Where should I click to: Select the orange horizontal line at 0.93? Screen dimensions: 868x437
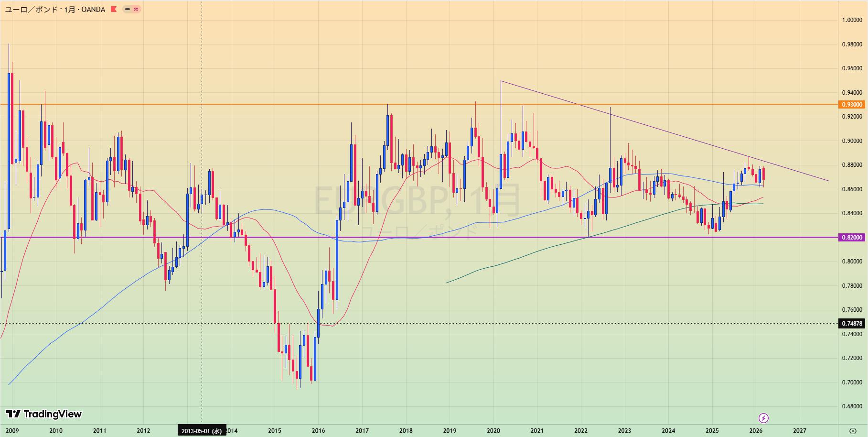tap(287, 104)
